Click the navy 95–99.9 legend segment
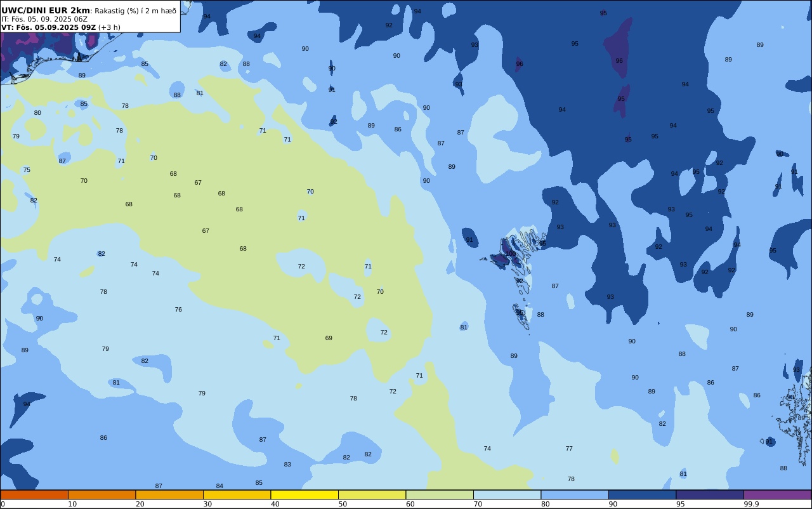This screenshot has width=812, height=509. [710, 494]
